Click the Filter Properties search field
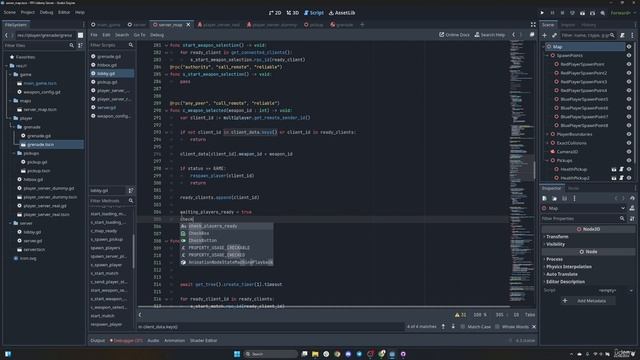 coord(584,219)
